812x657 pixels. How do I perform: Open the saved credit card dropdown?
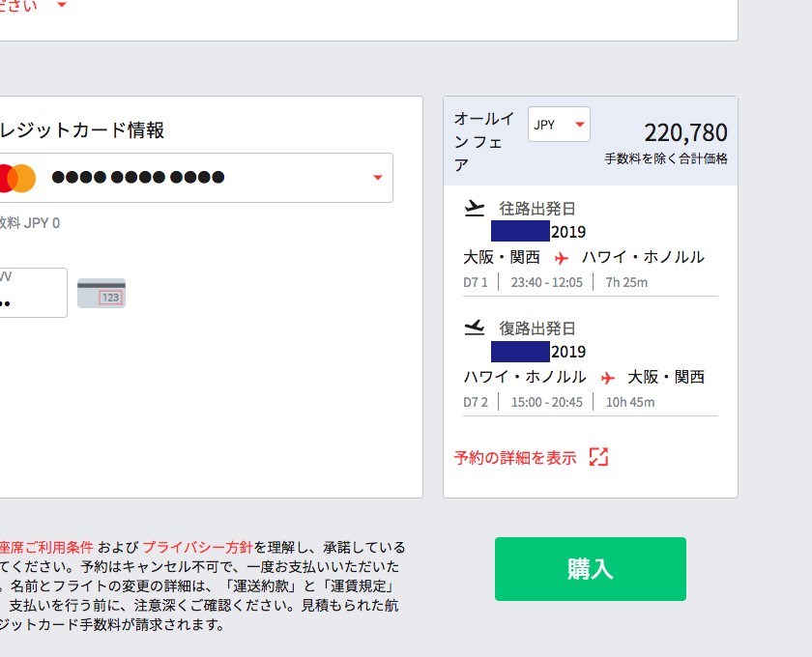tap(195, 178)
